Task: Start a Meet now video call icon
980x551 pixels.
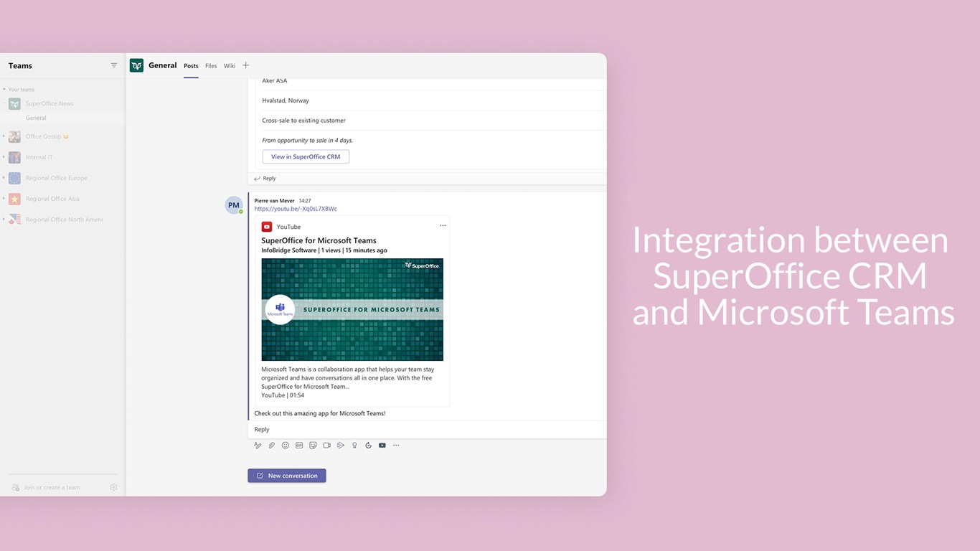Action: pos(327,446)
